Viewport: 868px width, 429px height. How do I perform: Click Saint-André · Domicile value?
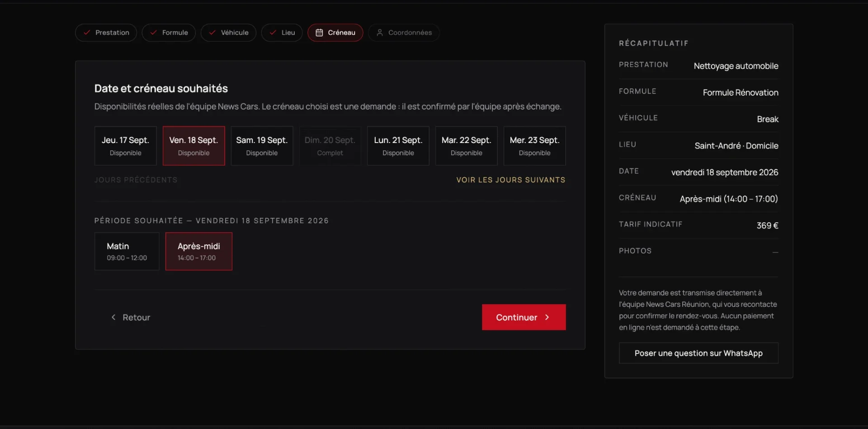pyautogui.click(x=736, y=146)
